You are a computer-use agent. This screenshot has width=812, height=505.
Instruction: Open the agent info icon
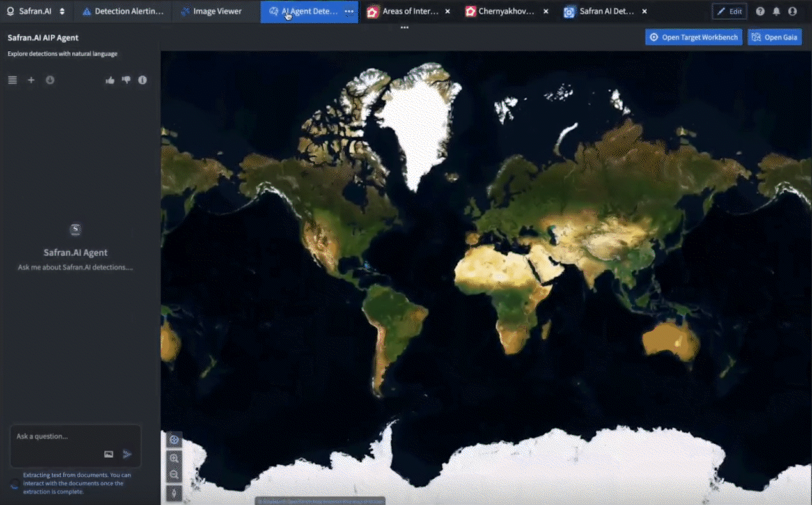tap(143, 80)
